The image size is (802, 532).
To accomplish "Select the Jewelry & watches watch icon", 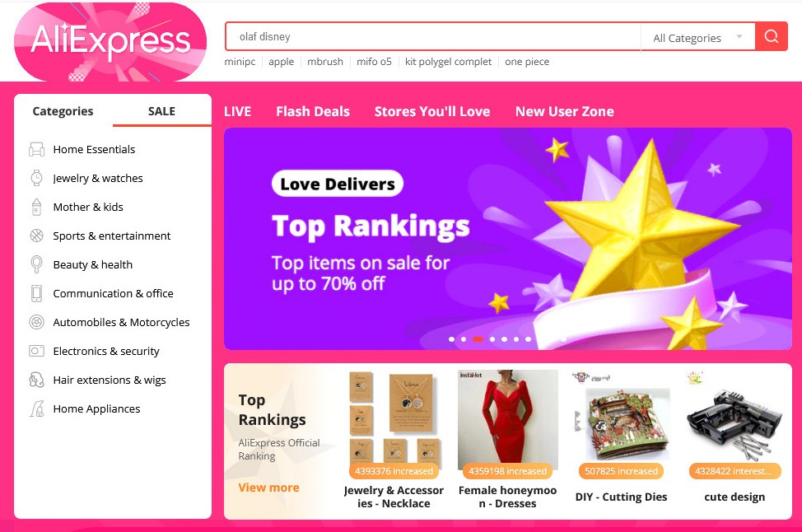I will 37,178.
